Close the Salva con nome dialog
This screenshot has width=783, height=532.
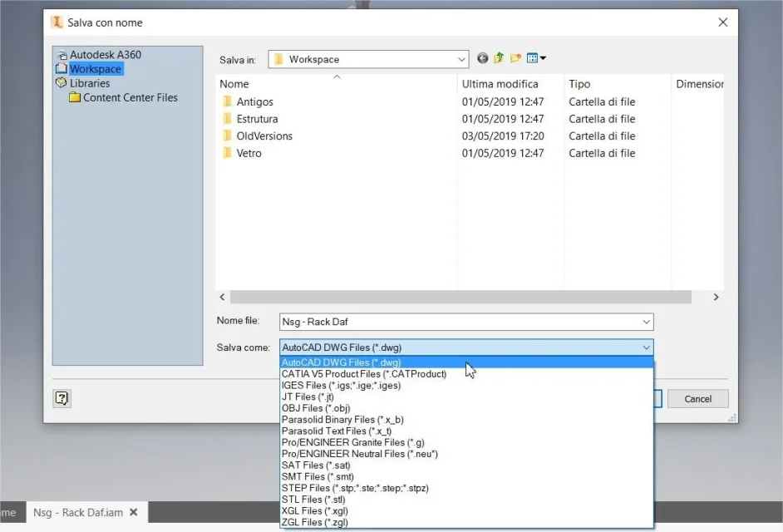tap(722, 22)
